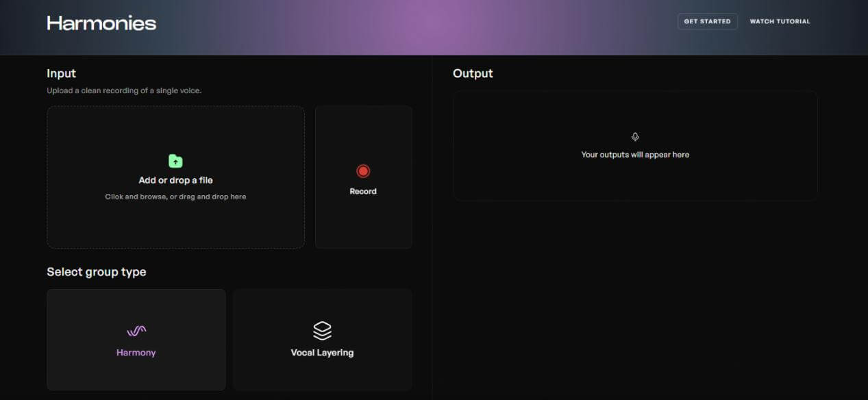Click the Record label text
868x400 pixels.
pos(363,192)
